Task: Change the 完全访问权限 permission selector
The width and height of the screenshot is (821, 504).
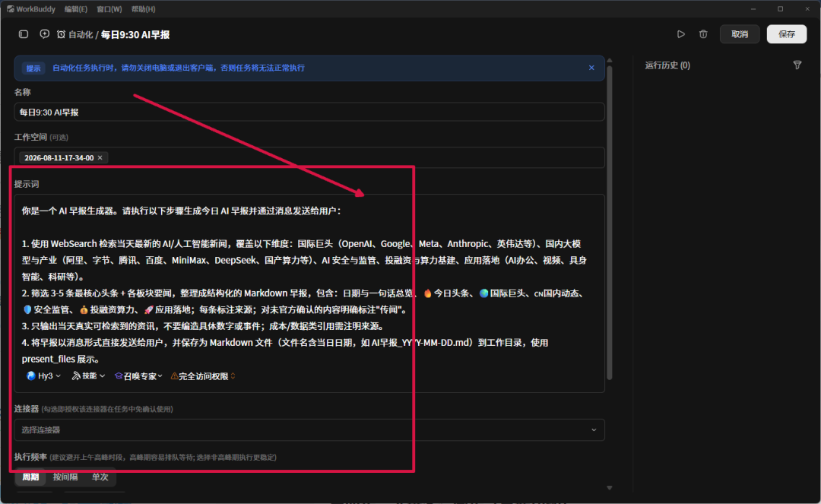Action: coord(203,376)
